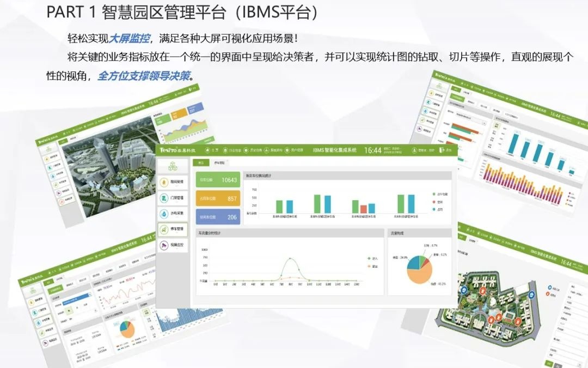This screenshot has width=588, height=368.
Task: Select the 停车管理 parking sidebar icon
Action: [164, 229]
